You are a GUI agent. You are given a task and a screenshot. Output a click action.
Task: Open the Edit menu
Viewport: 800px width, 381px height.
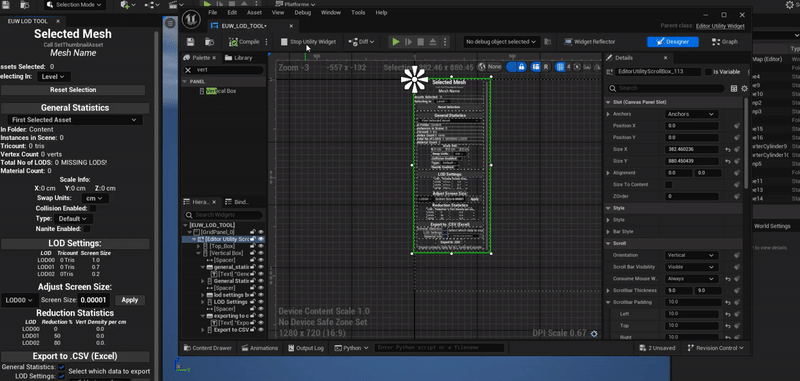click(232, 13)
